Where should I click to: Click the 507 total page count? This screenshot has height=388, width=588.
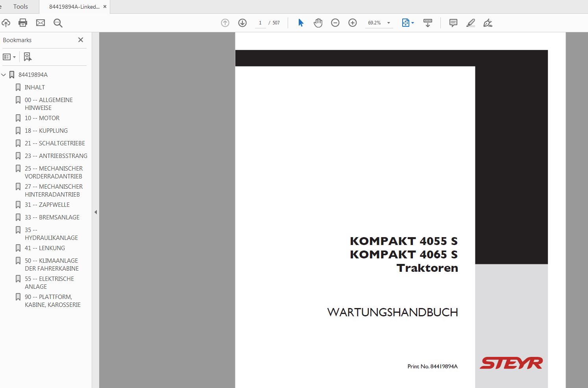tap(276, 23)
